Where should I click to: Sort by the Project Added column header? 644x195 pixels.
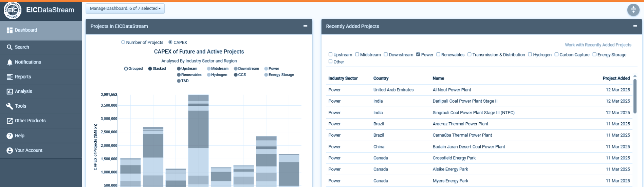coord(616,78)
